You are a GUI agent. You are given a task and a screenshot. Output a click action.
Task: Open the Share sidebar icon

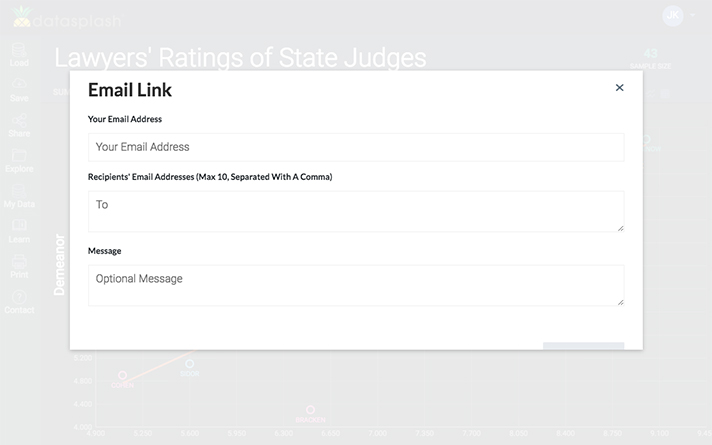pyautogui.click(x=18, y=121)
